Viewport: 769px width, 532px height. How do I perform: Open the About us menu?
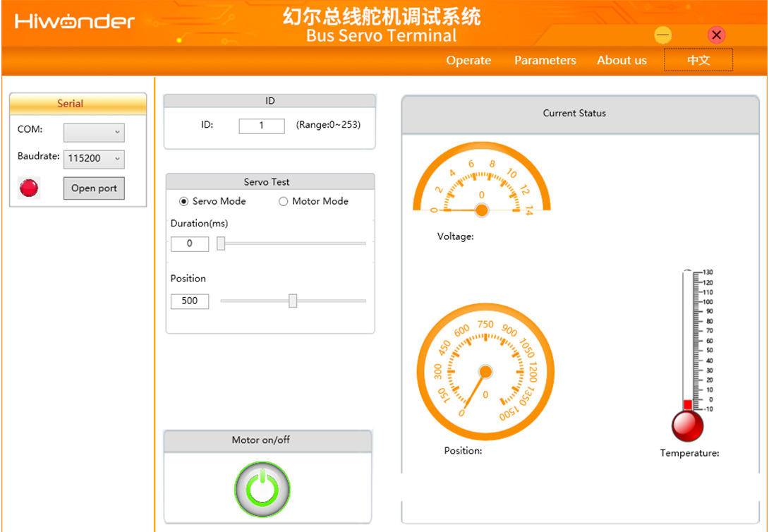[x=622, y=60]
